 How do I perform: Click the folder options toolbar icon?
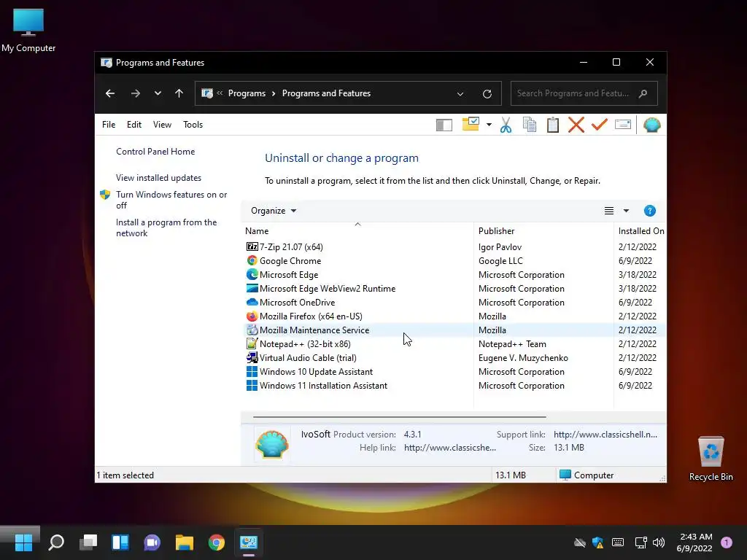pyautogui.click(x=471, y=124)
